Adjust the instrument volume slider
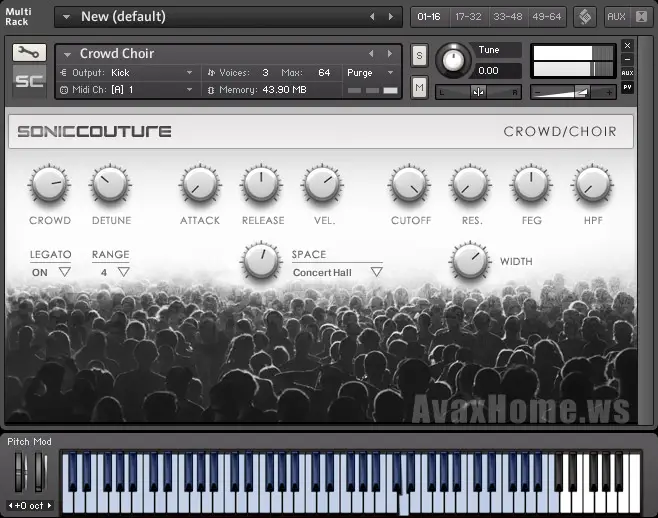 [x=573, y=92]
